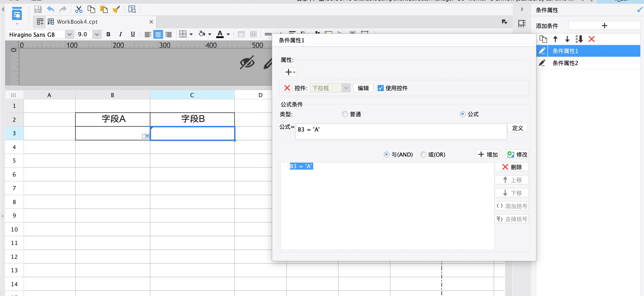Toggle the 使用控件 checkbox
This screenshot has width=644, height=296.
[x=380, y=88]
